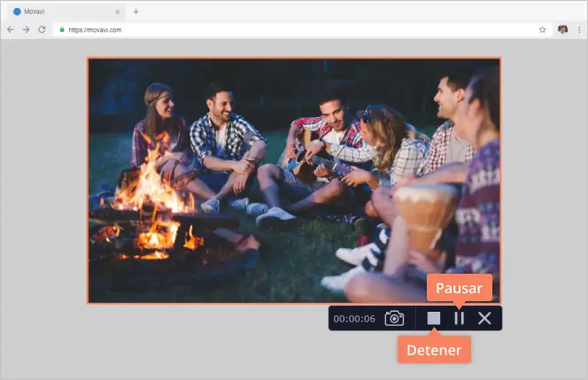The width and height of the screenshot is (588, 380).
Task: Reload the page with the refresh icon
Action: 42,29
